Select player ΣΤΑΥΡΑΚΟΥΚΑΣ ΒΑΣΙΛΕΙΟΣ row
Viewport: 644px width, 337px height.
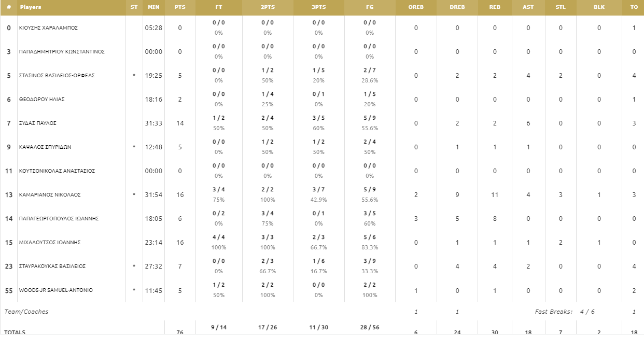322,266
